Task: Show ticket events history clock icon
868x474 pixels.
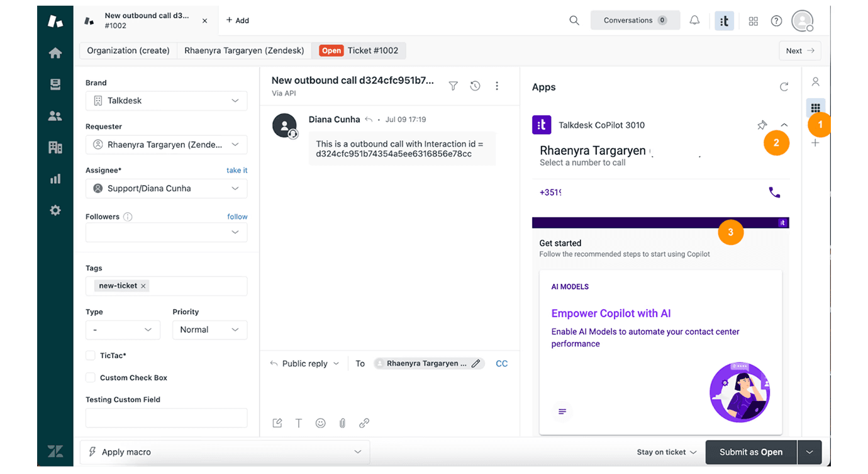Action: point(475,86)
